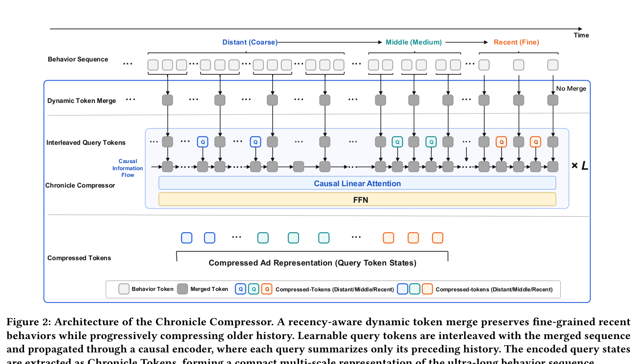
Task: Click 'Compressed Ad Representation (Query Token States)' text
Action: coord(313,263)
